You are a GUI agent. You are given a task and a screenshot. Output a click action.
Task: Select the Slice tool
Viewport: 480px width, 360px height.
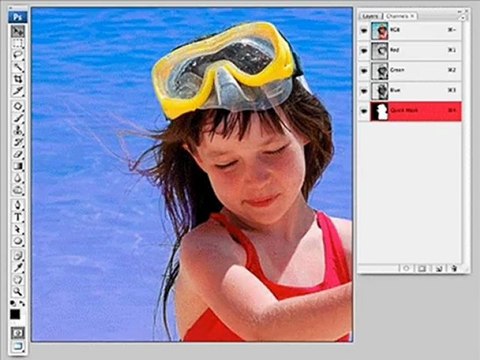18,91
